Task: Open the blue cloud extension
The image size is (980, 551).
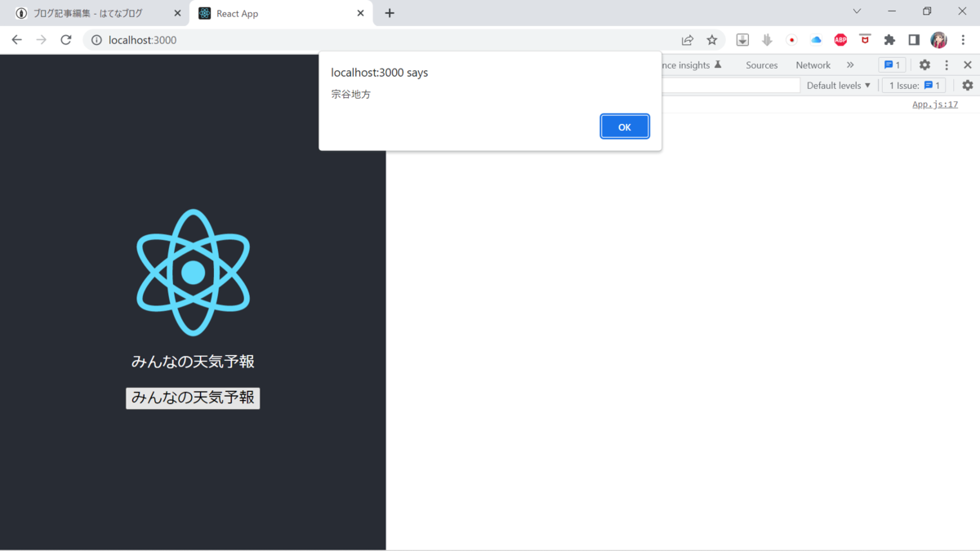Action: click(816, 40)
